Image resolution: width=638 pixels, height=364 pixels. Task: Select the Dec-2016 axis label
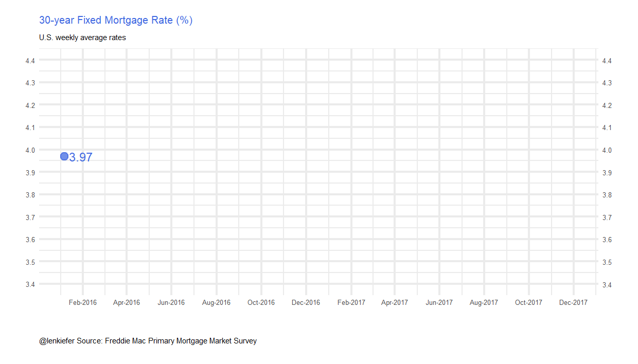click(x=306, y=302)
